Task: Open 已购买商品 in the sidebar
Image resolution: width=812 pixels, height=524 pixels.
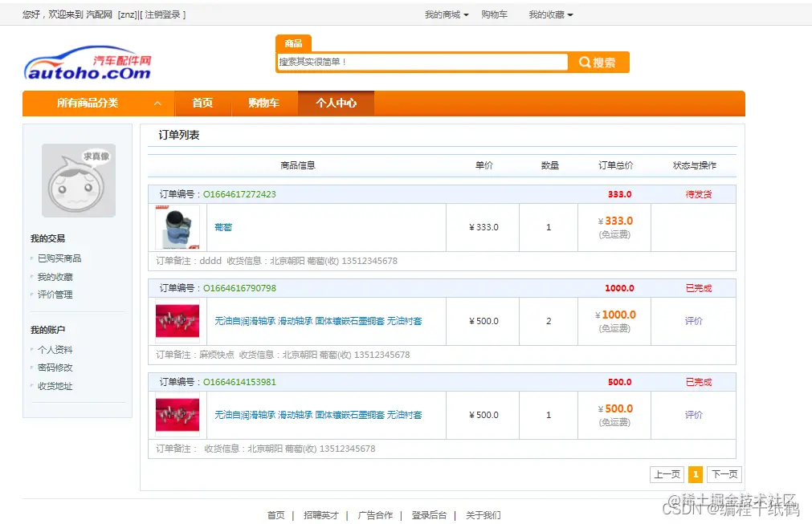Action: click(x=59, y=258)
